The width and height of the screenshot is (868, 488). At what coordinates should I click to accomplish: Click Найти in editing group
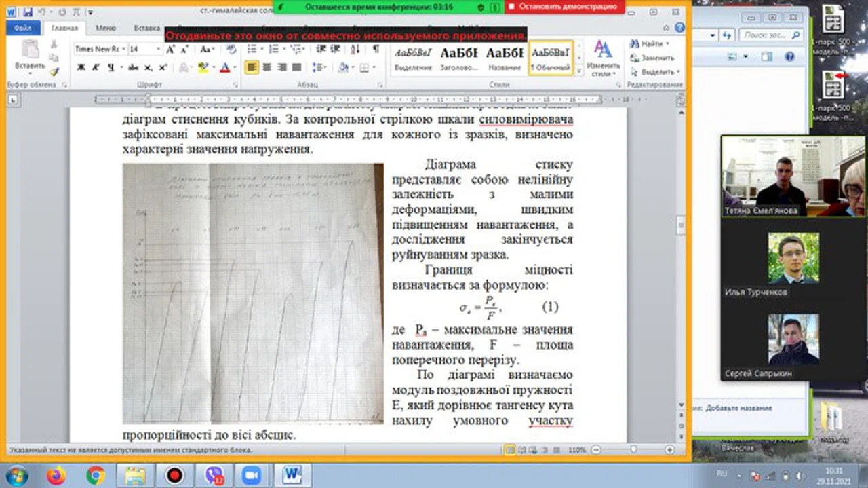point(650,43)
